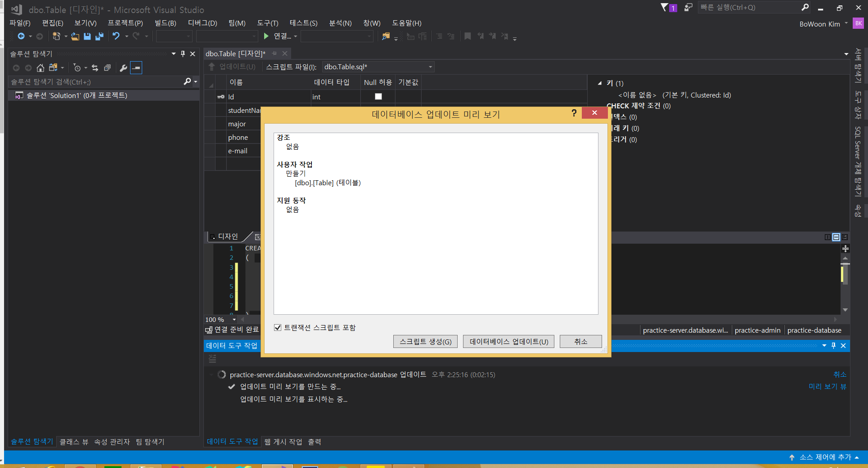Open the Solution Explorer search options dropdown

point(196,81)
